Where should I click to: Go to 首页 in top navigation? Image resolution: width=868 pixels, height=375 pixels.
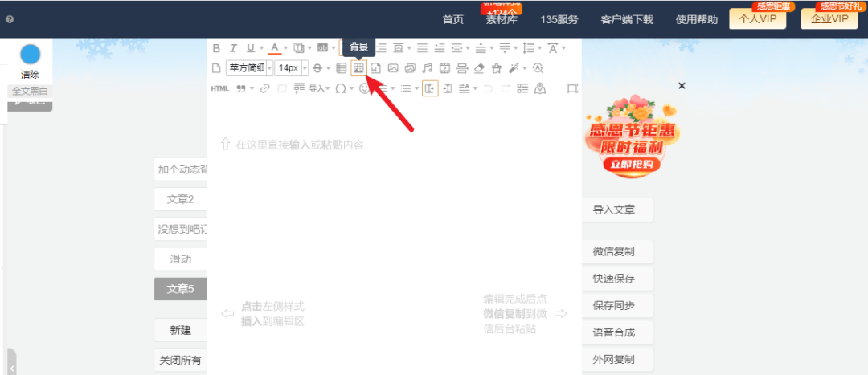tap(452, 20)
